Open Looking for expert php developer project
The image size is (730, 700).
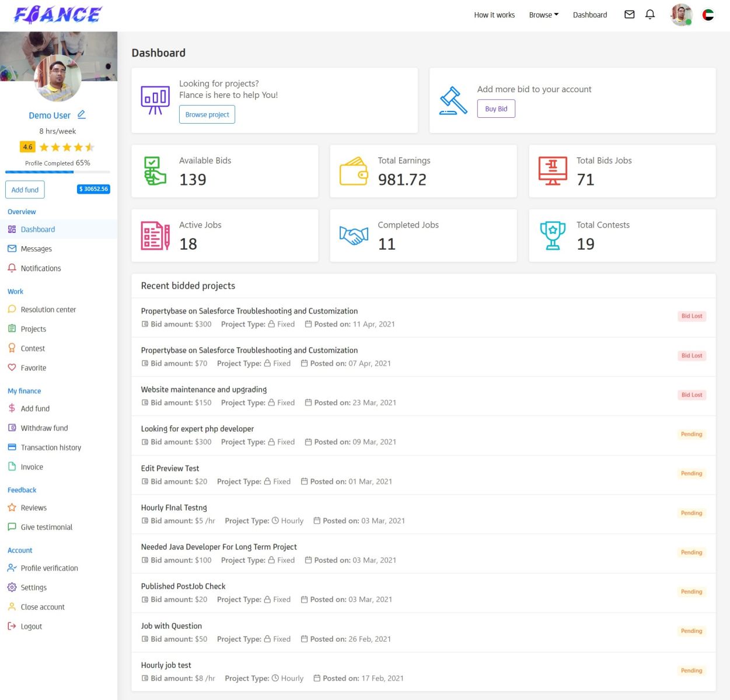click(197, 429)
